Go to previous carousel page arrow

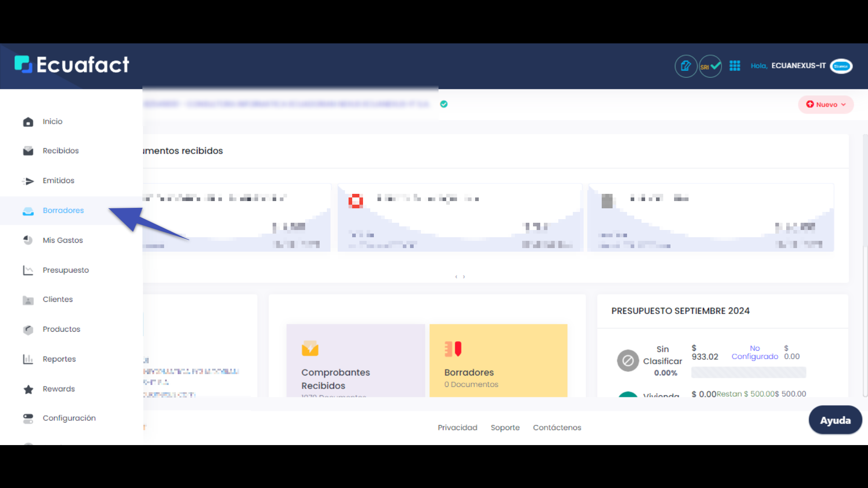(456, 277)
